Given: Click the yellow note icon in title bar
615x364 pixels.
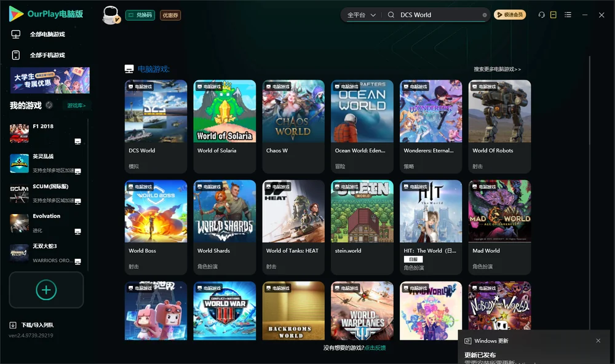Looking at the screenshot, I should pyautogui.click(x=553, y=15).
